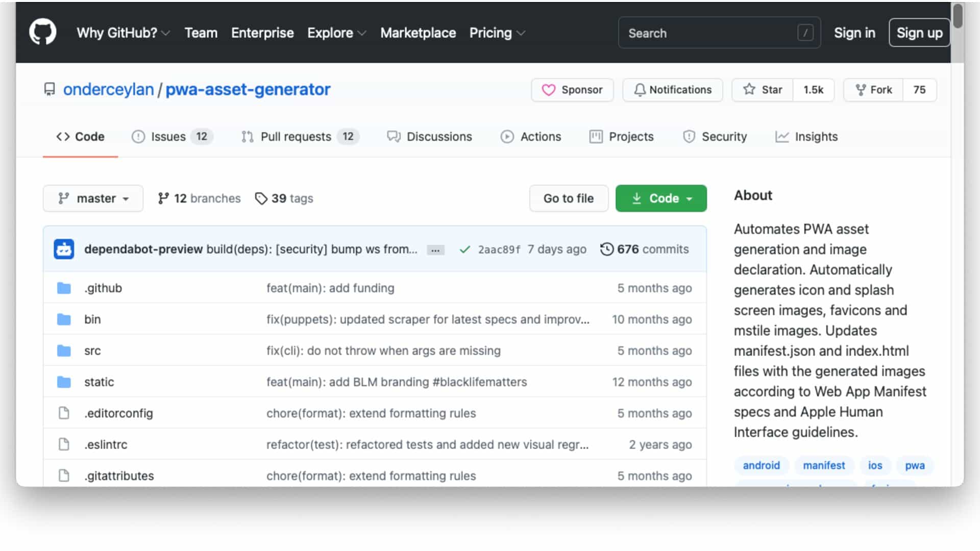The height and width of the screenshot is (551, 980).
Task: Fork the repository
Action: pos(873,90)
